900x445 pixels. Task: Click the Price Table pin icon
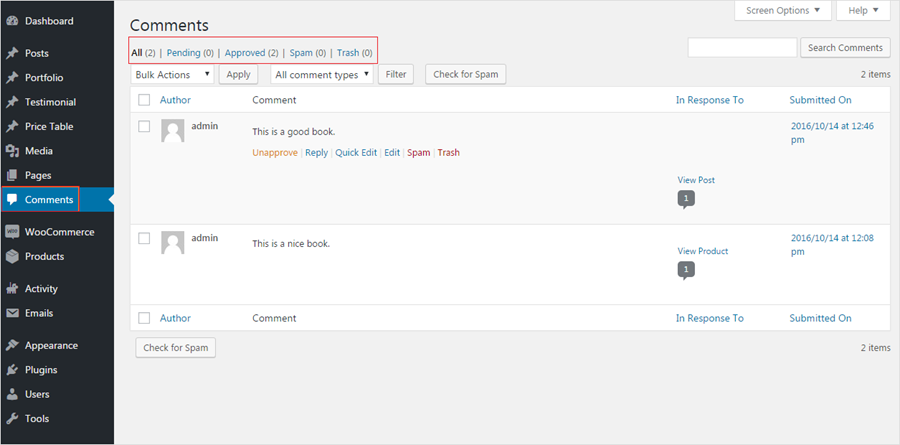click(11, 126)
